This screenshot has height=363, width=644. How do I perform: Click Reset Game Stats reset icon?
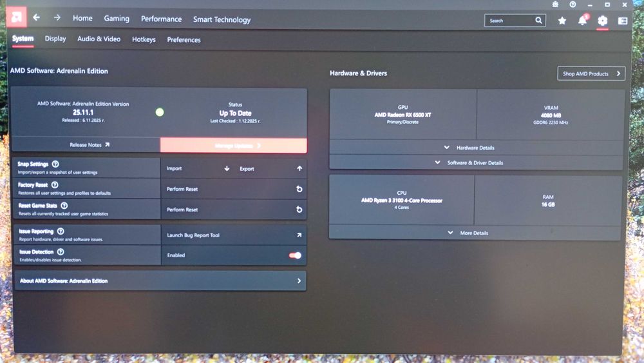click(x=299, y=210)
